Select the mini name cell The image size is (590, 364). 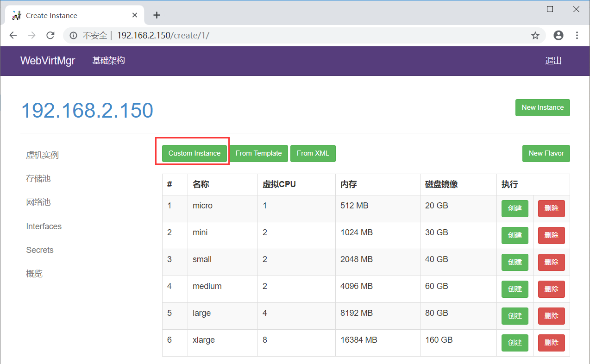pyautogui.click(x=223, y=235)
